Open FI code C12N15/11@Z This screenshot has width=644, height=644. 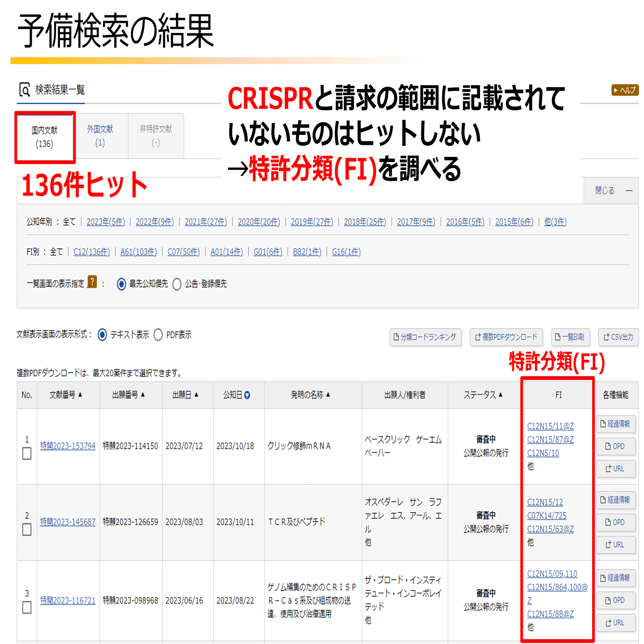(x=550, y=426)
